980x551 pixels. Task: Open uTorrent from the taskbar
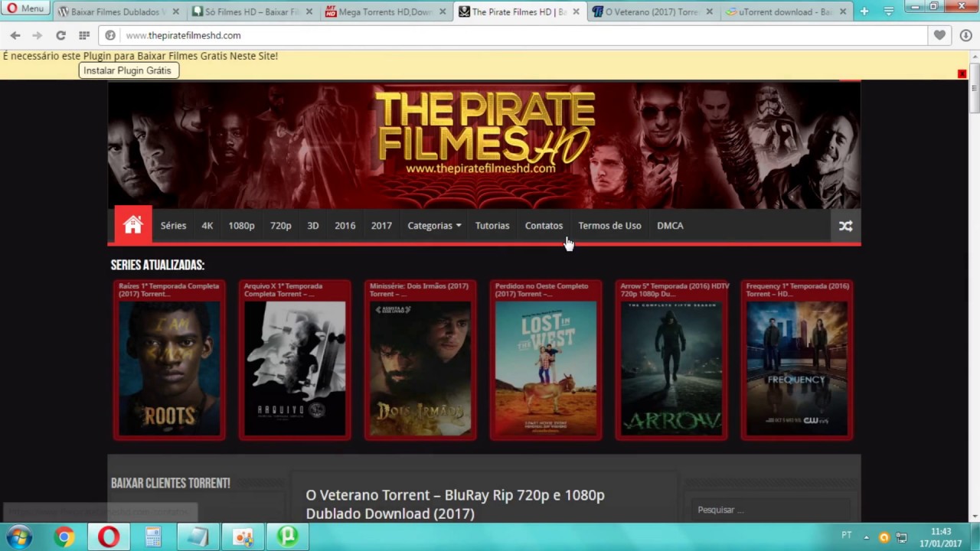(x=287, y=537)
